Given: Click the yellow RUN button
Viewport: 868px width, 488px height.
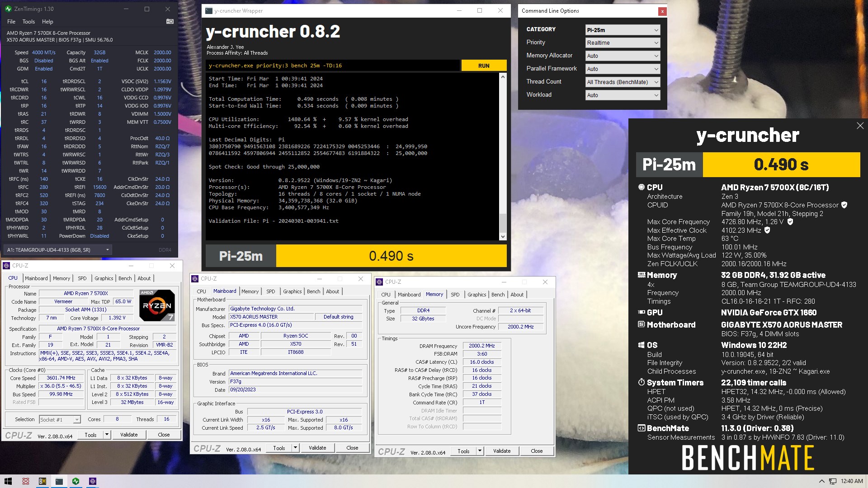Looking at the screenshot, I should click(x=484, y=66).
